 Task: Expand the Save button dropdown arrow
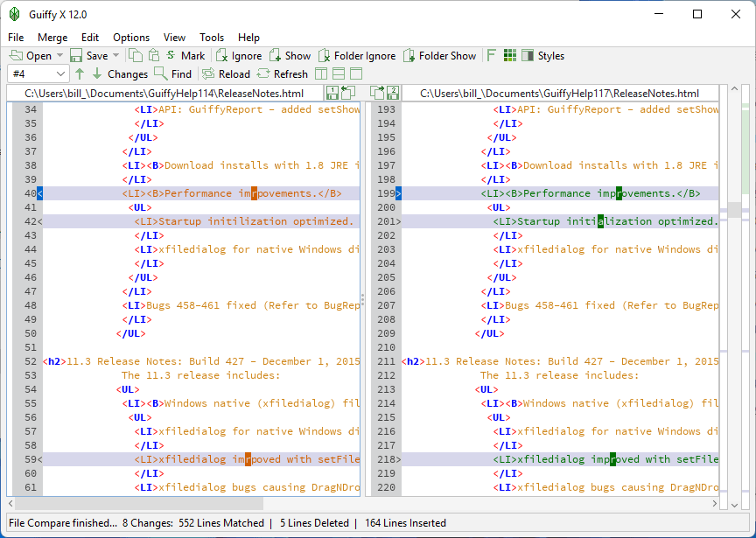116,56
